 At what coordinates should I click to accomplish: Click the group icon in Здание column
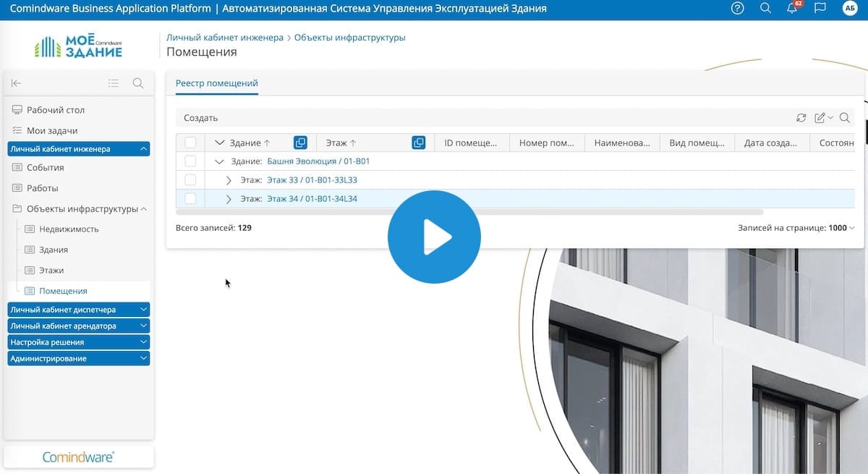300,143
